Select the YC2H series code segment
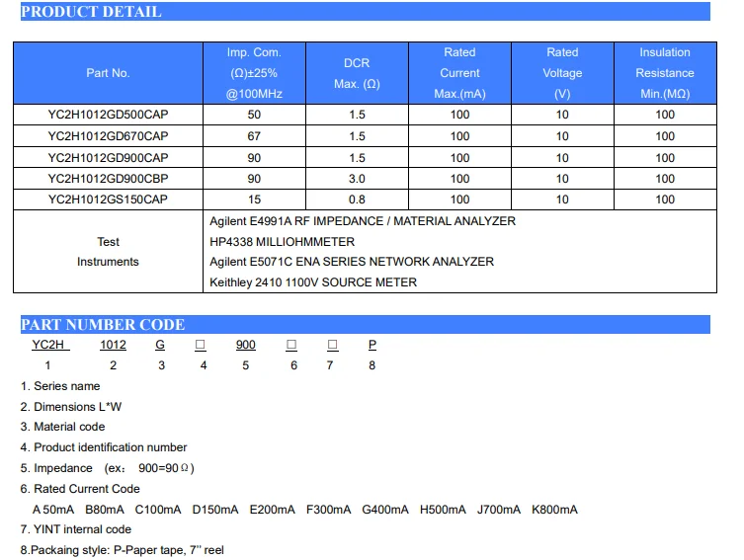This screenshot has height=560, width=744. click(47, 346)
